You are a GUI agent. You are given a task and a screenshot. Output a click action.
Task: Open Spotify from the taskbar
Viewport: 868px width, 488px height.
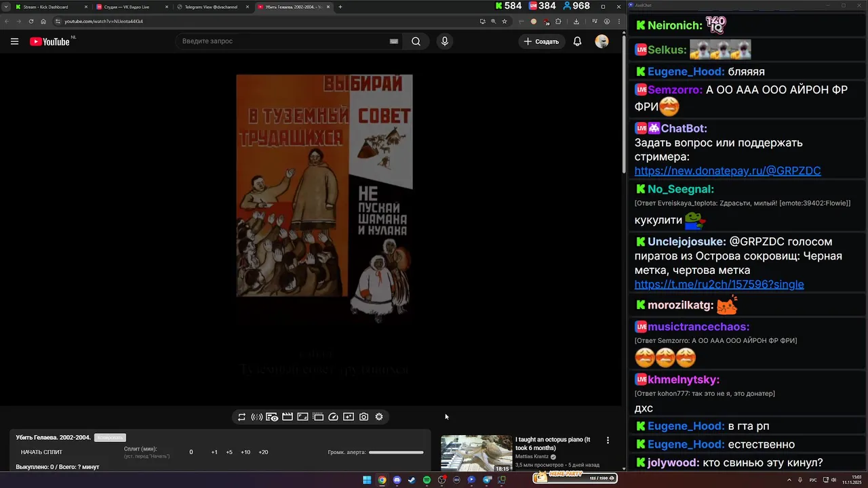pyautogui.click(x=427, y=480)
